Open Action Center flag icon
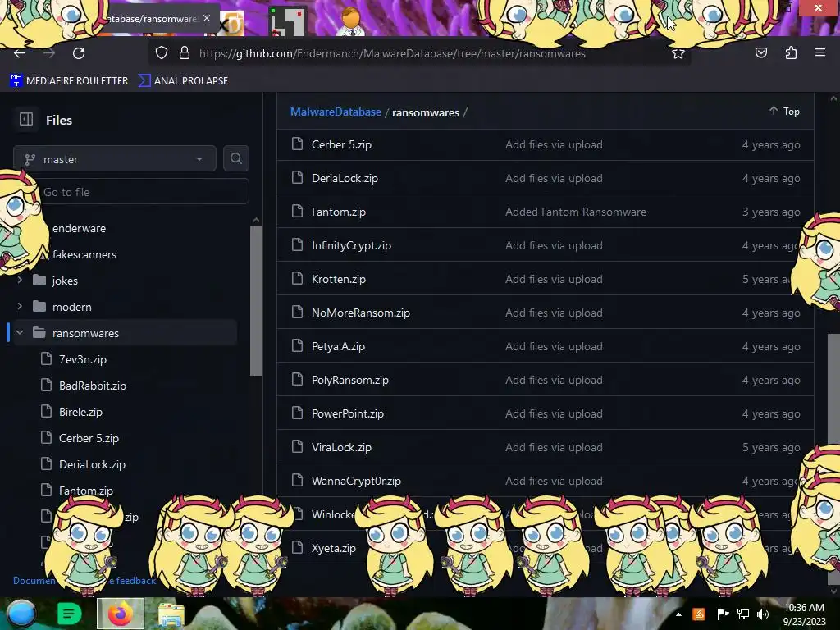The image size is (840, 630). [723, 614]
